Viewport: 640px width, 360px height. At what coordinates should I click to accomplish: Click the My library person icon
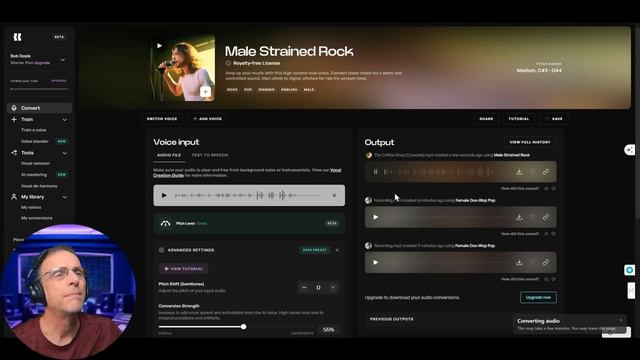pyautogui.click(x=14, y=197)
